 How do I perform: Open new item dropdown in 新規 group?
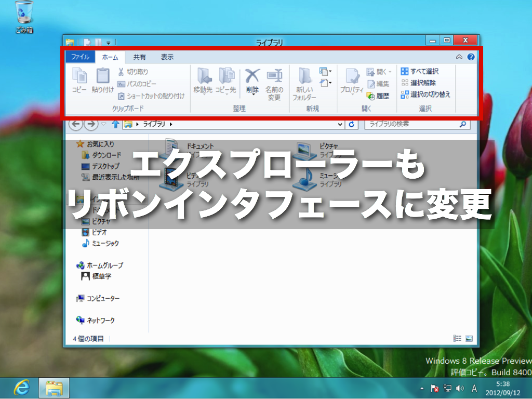click(x=325, y=72)
